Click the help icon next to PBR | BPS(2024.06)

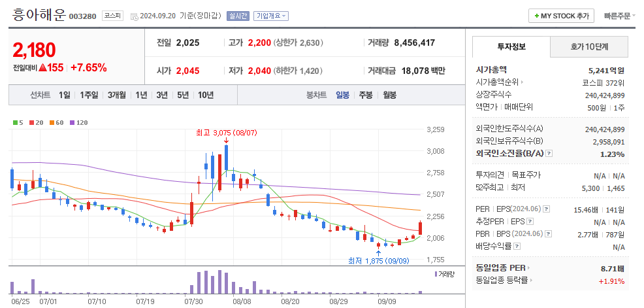(x=547, y=234)
